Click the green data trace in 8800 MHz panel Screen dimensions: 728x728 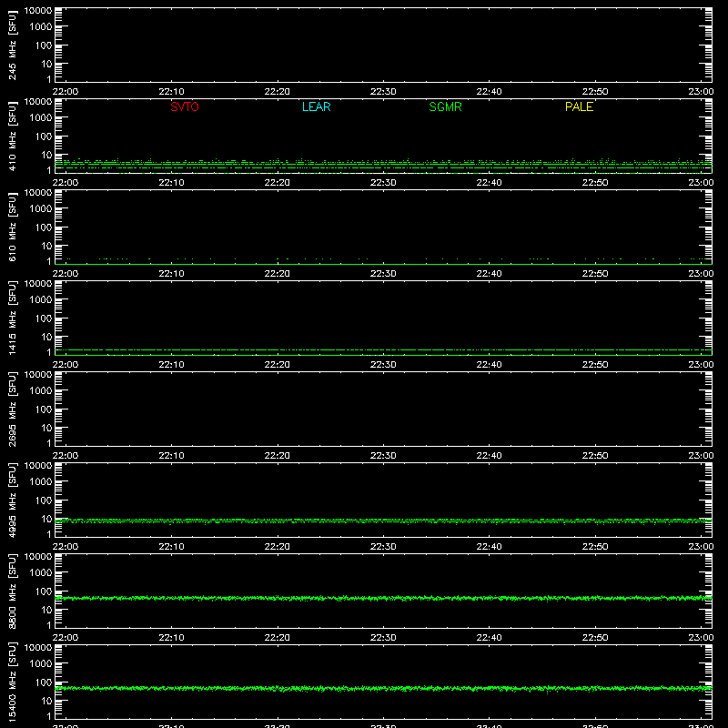(383, 599)
